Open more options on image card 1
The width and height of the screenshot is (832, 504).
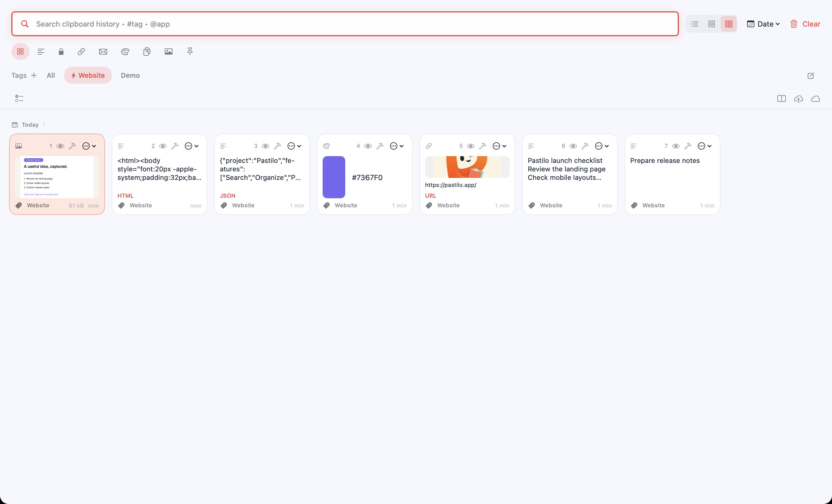[89, 146]
